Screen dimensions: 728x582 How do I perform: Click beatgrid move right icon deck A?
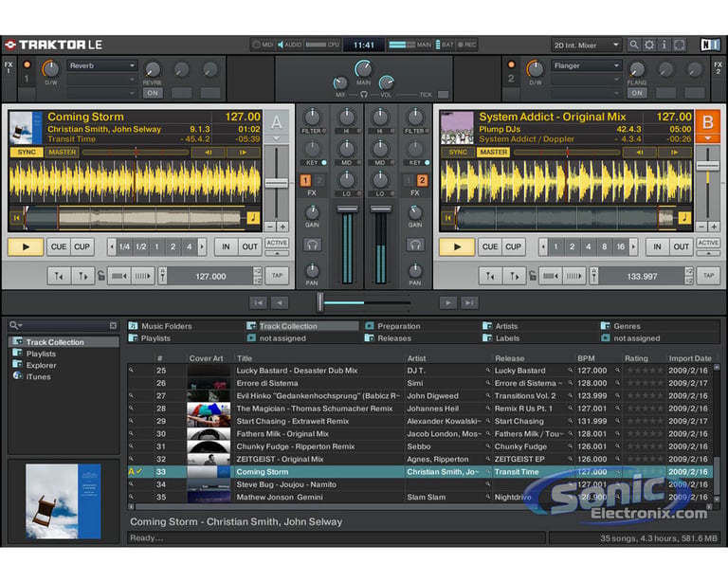(x=143, y=276)
